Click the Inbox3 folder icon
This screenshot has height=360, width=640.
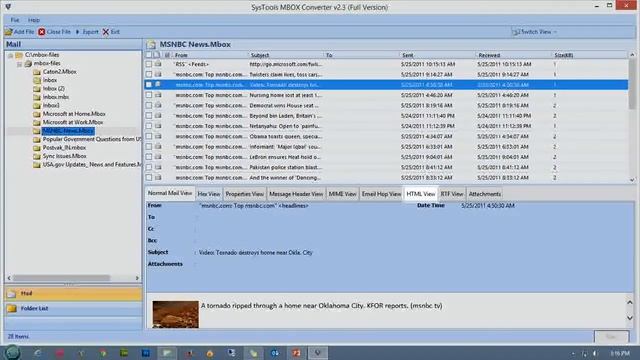37,106
